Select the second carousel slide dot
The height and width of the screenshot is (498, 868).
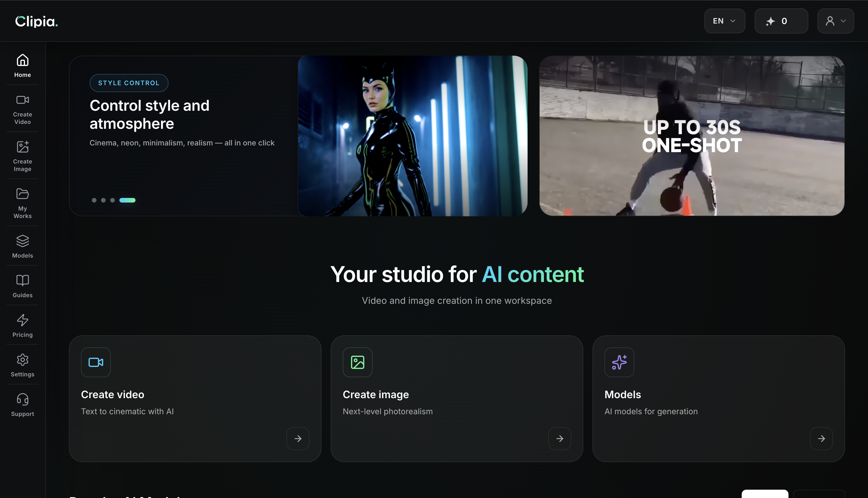[x=103, y=200]
